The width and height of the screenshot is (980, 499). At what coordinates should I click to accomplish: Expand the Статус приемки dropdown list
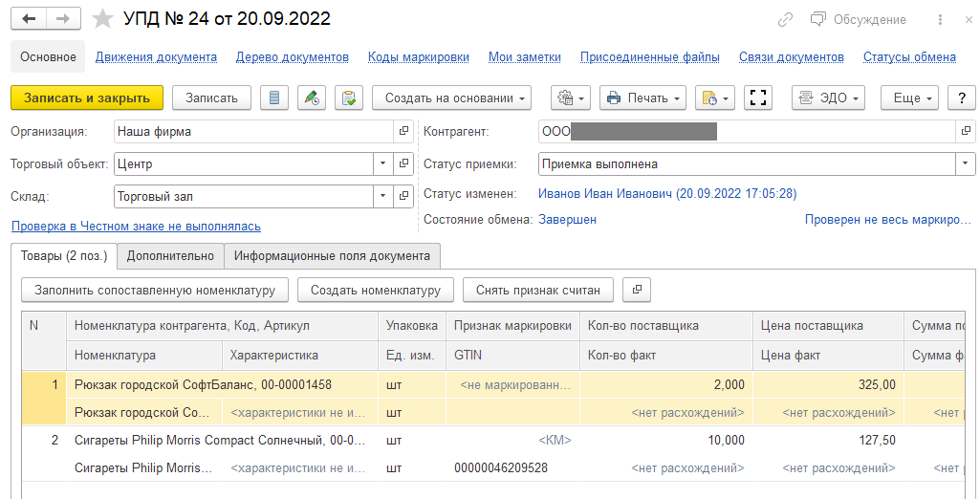(965, 164)
